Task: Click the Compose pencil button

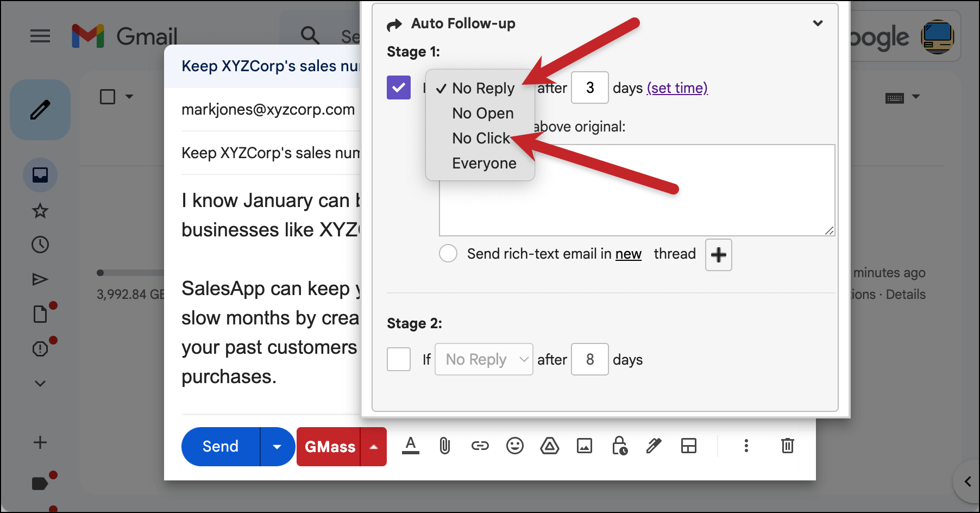Action: [40, 110]
